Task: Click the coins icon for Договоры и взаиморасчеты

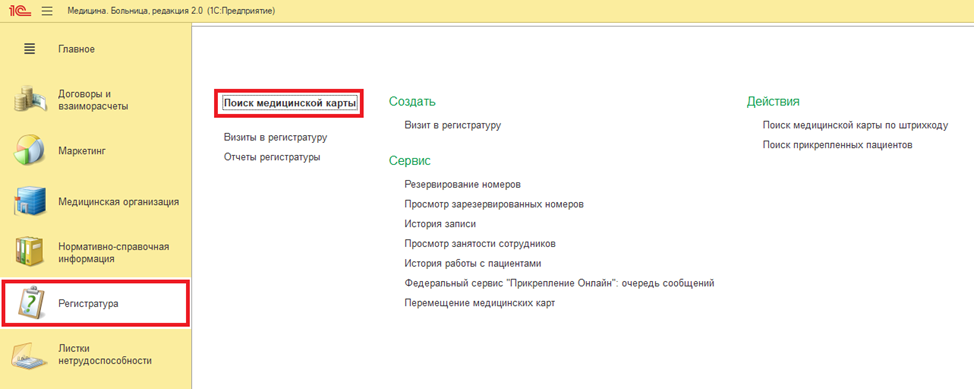Action: [x=30, y=99]
